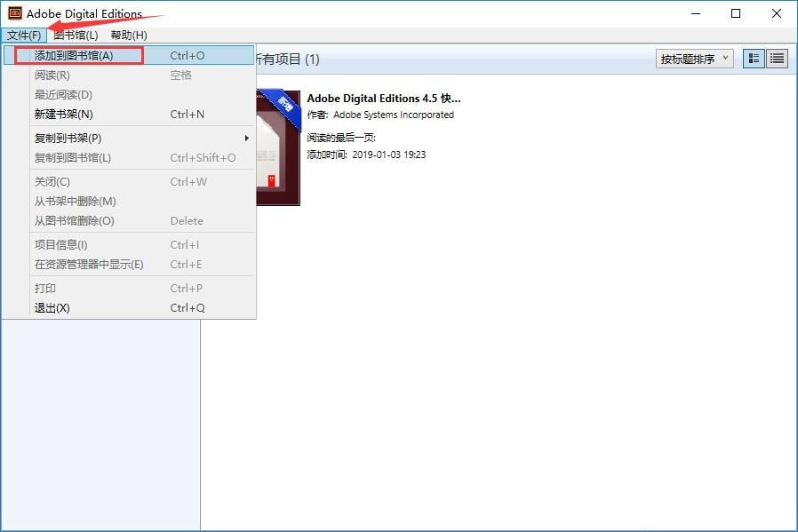Maximize the Adobe Digital Editions window

pos(736,13)
